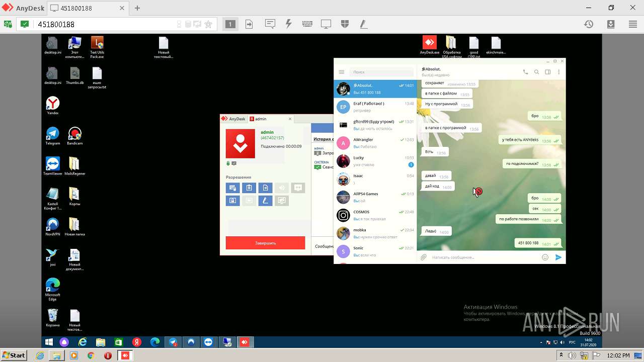Select TeamViewer desktop icon

point(53,166)
